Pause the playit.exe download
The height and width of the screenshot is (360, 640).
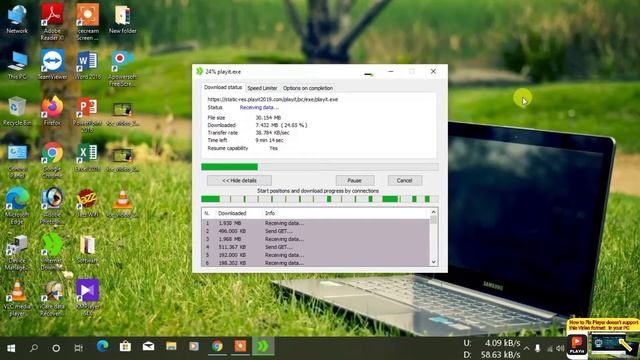355,180
